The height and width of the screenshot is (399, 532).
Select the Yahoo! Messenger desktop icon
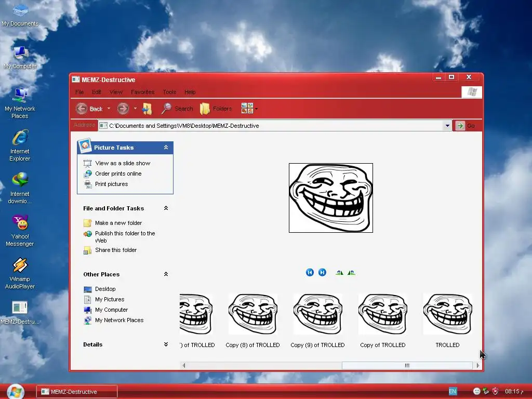click(x=20, y=231)
